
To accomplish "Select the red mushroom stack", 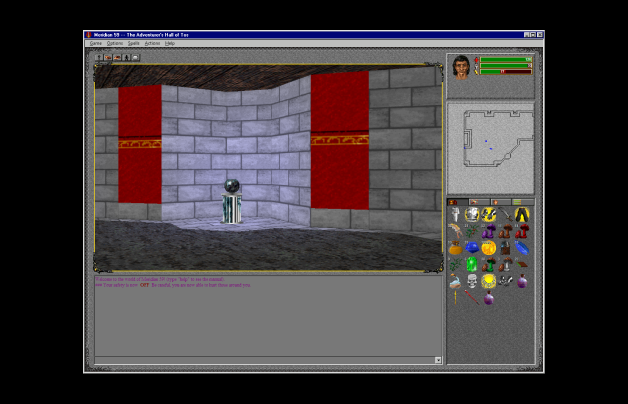I will [x=522, y=231].
